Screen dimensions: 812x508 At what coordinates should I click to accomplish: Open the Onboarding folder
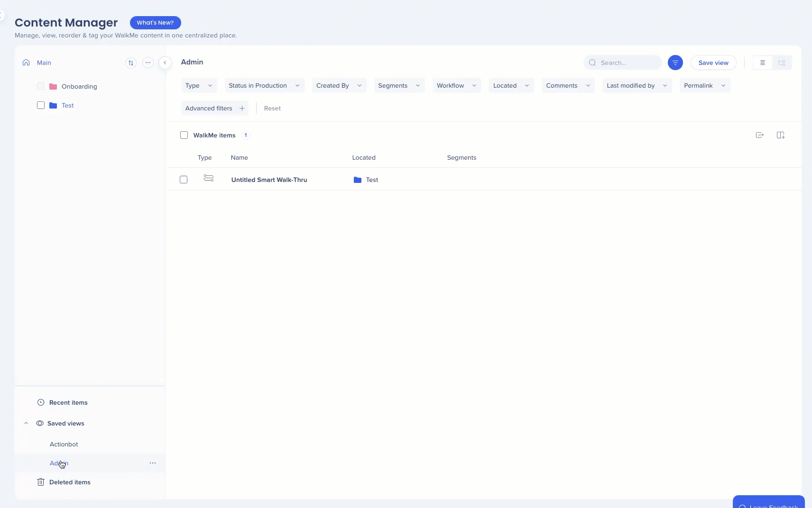coord(79,86)
